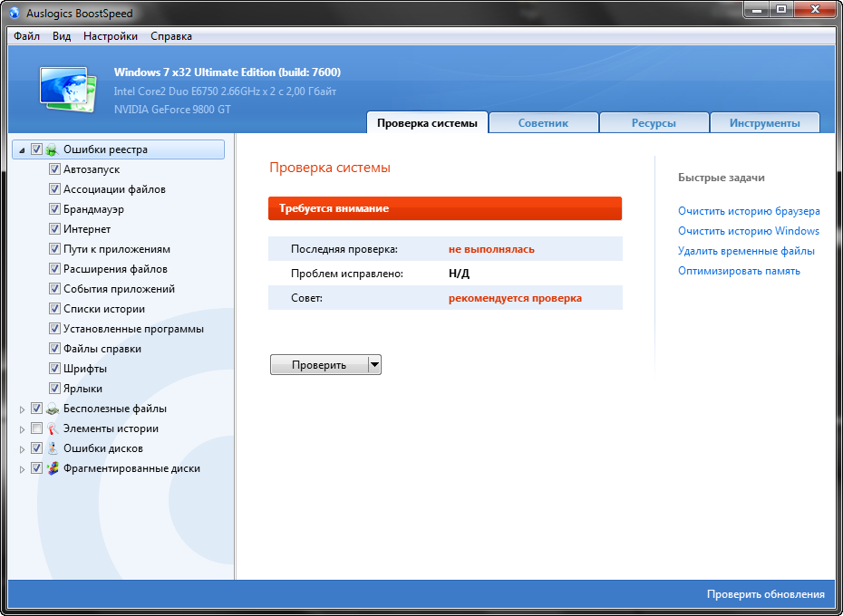Click the orange Проверка системы page heading
Viewport: 843px width, 616px height.
330,168
